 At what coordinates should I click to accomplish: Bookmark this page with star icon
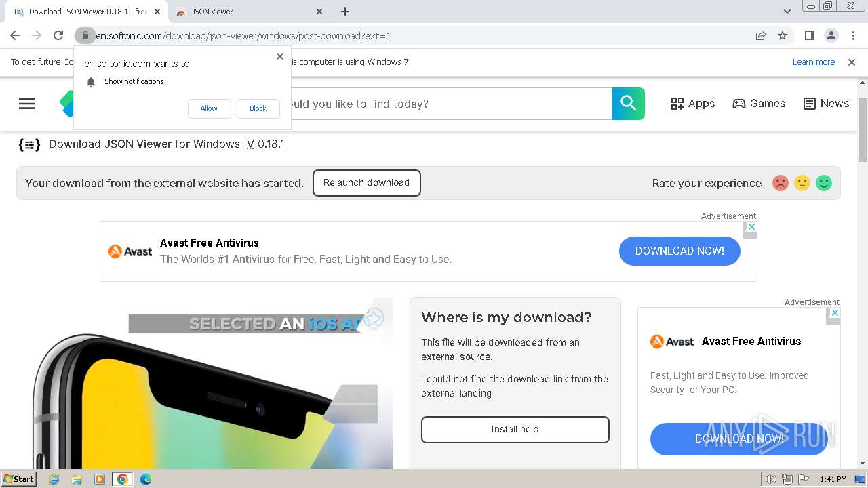(x=783, y=35)
